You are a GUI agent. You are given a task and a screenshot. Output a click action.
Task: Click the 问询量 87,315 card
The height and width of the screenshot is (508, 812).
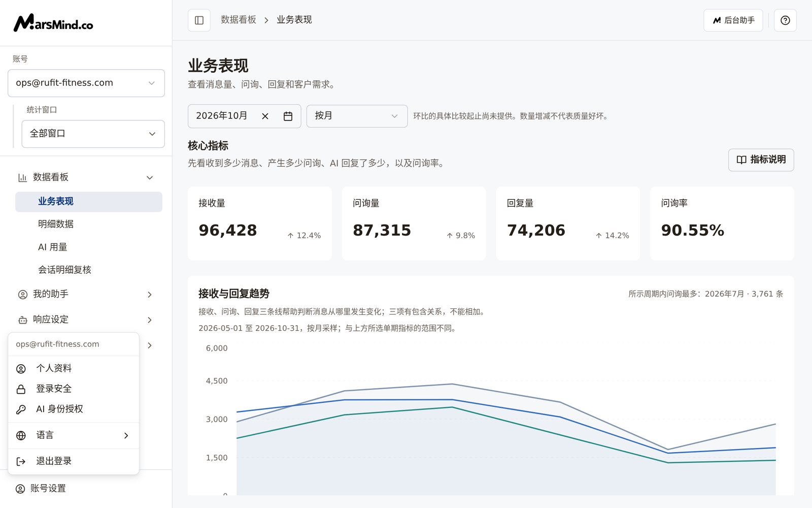coord(414,224)
